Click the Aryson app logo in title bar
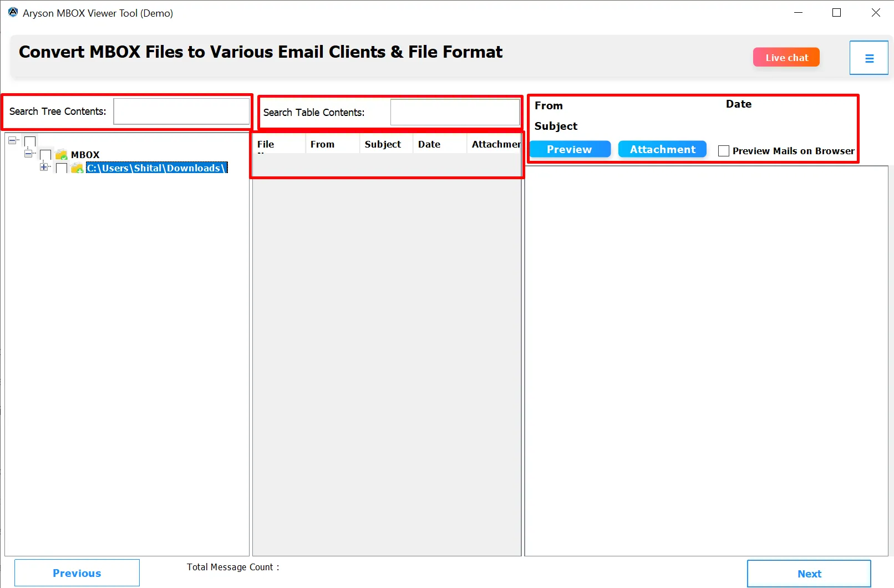Screen dimensions: 894x588 coord(13,12)
